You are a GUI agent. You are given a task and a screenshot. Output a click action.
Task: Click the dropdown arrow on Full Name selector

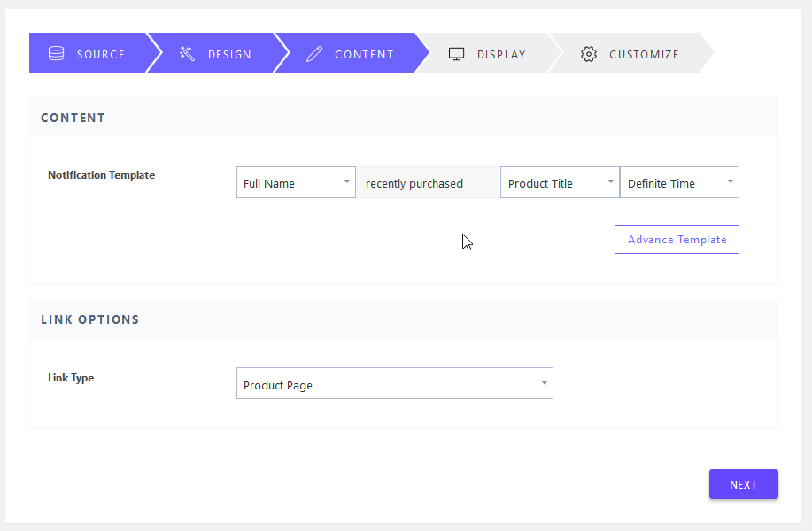(x=346, y=182)
